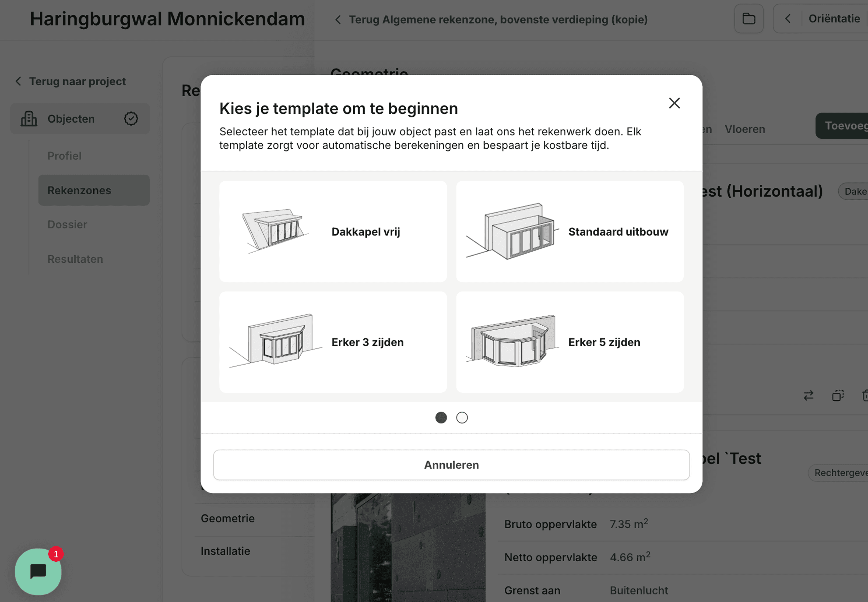Close the template dialog with the X

[674, 103]
